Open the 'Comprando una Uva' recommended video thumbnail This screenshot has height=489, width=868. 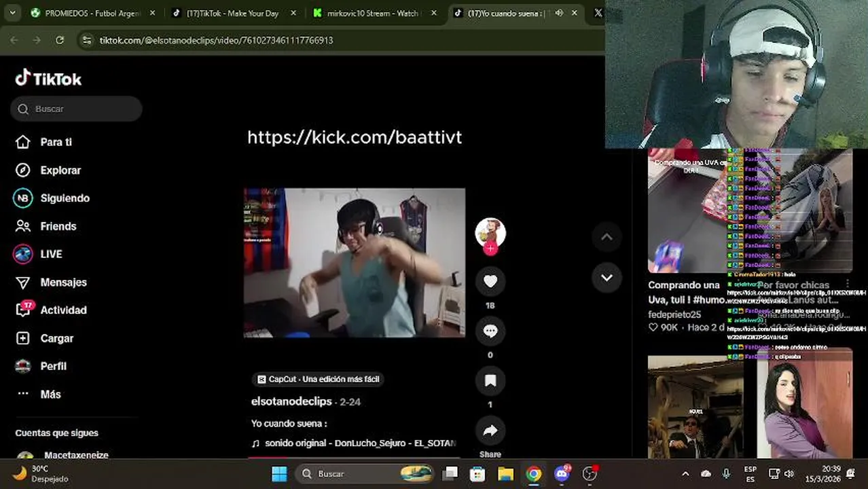687,211
